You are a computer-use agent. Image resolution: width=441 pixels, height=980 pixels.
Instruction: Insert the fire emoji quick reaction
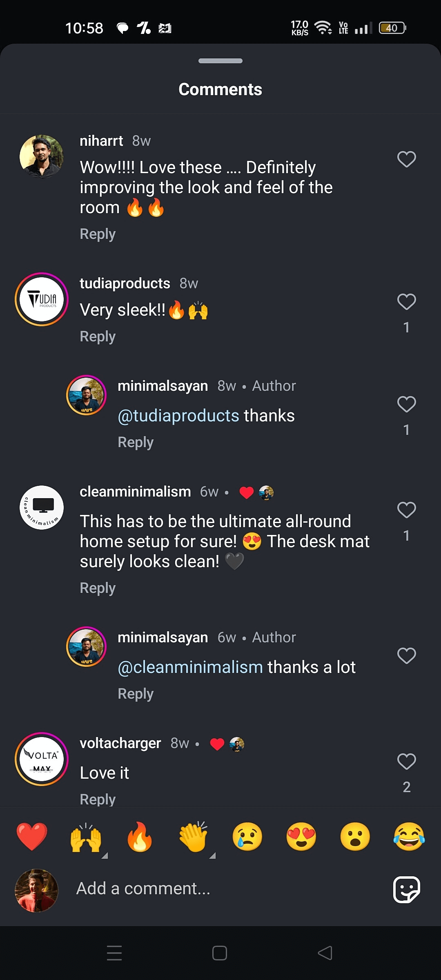(140, 837)
